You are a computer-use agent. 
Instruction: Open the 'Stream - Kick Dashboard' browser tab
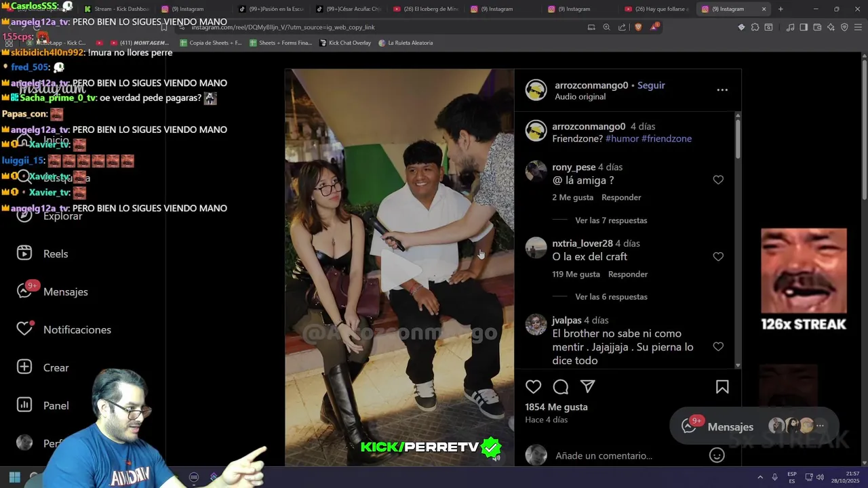117,9
